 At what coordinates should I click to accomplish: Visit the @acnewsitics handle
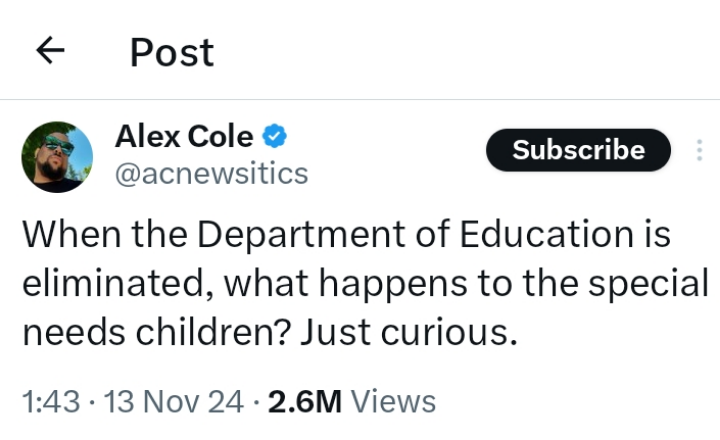[x=211, y=174]
